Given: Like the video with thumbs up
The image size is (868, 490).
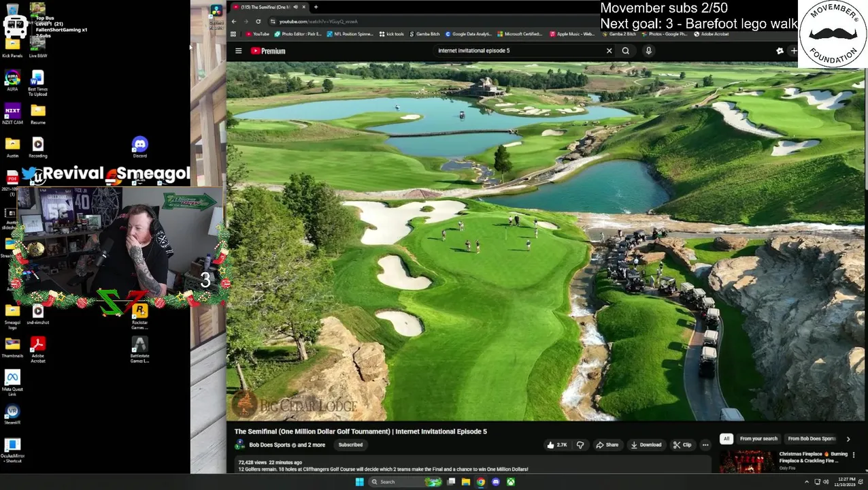Looking at the screenshot, I should pyautogui.click(x=556, y=445).
